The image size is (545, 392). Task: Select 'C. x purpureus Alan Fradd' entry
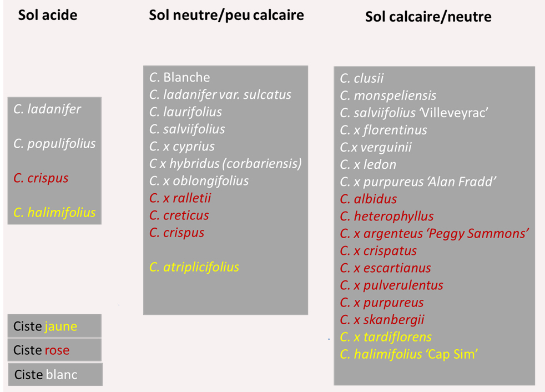418,182
